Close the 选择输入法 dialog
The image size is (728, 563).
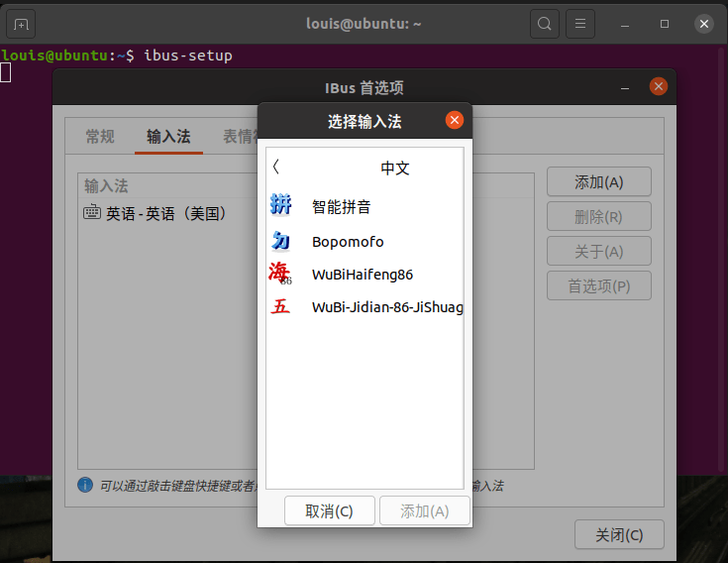pyautogui.click(x=454, y=120)
